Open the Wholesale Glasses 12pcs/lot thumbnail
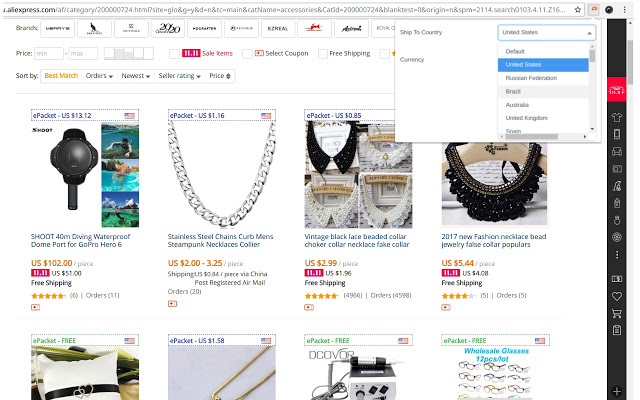640x400 pixels. (495, 373)
